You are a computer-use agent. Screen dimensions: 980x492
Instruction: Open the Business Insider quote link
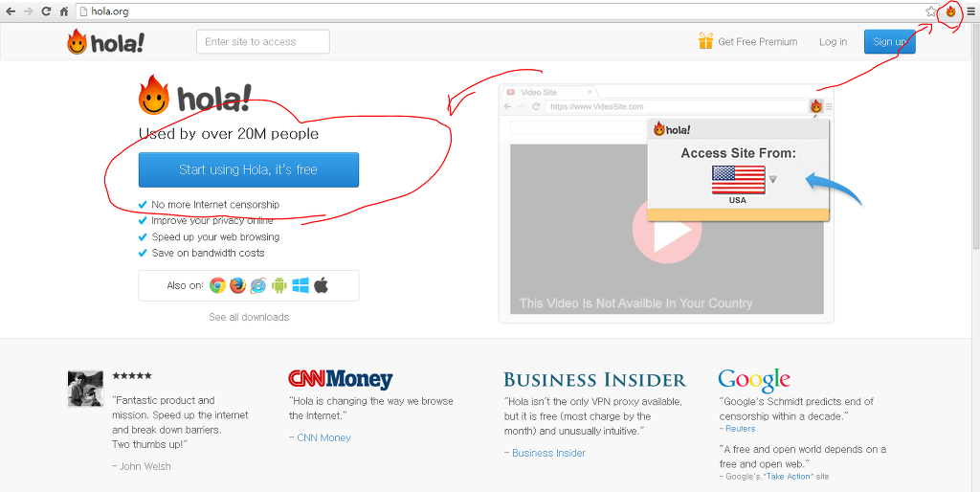coord(548,453)
